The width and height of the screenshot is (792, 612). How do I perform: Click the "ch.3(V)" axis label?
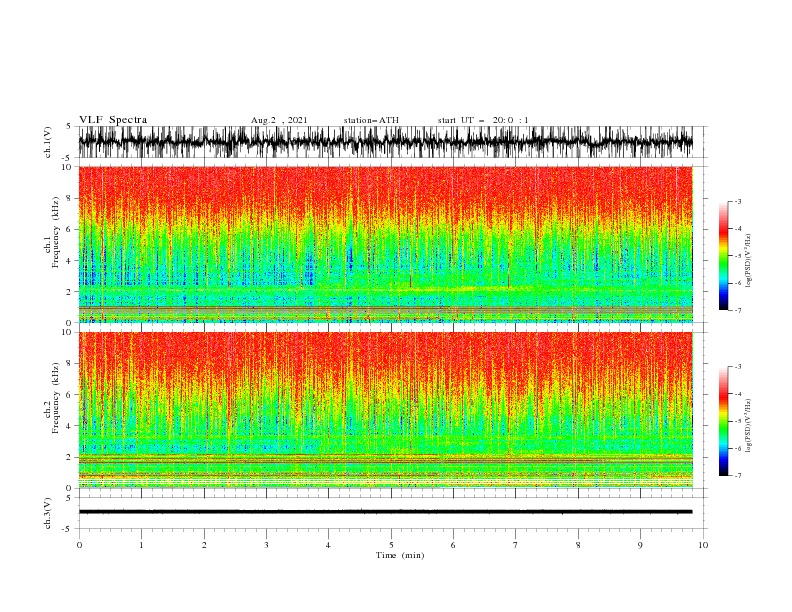pyautogui.click(x=48, y=513)
